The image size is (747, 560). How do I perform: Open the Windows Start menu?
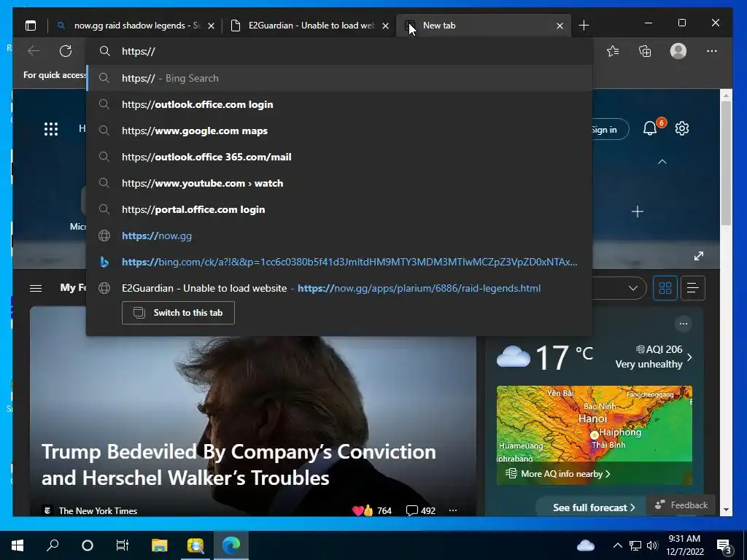18,545
